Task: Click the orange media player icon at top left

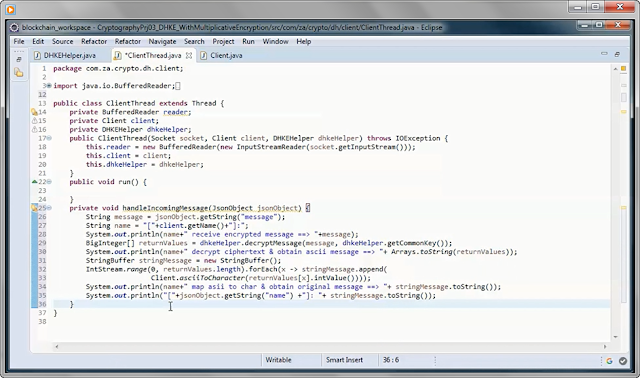Action: pyautogui.click(x=10, y=9)
